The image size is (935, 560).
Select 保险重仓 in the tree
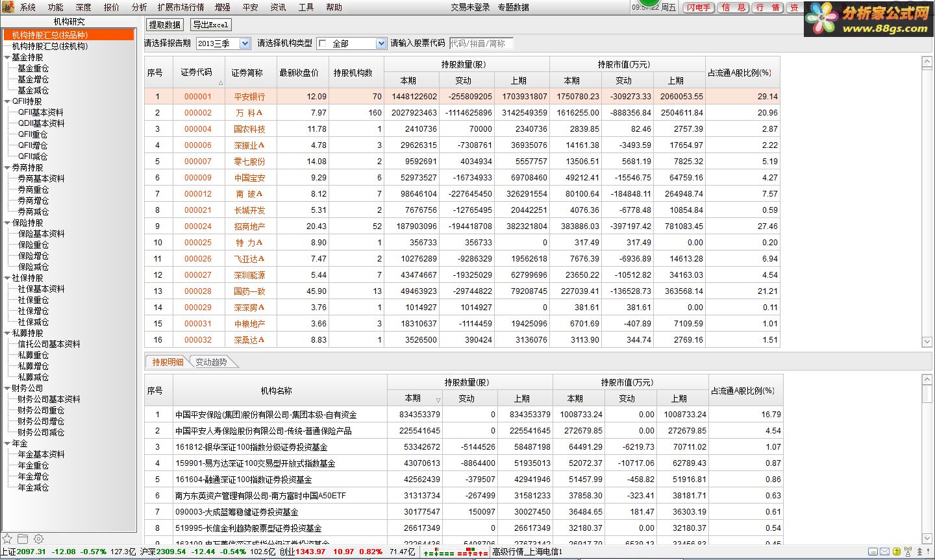(33, 245)
